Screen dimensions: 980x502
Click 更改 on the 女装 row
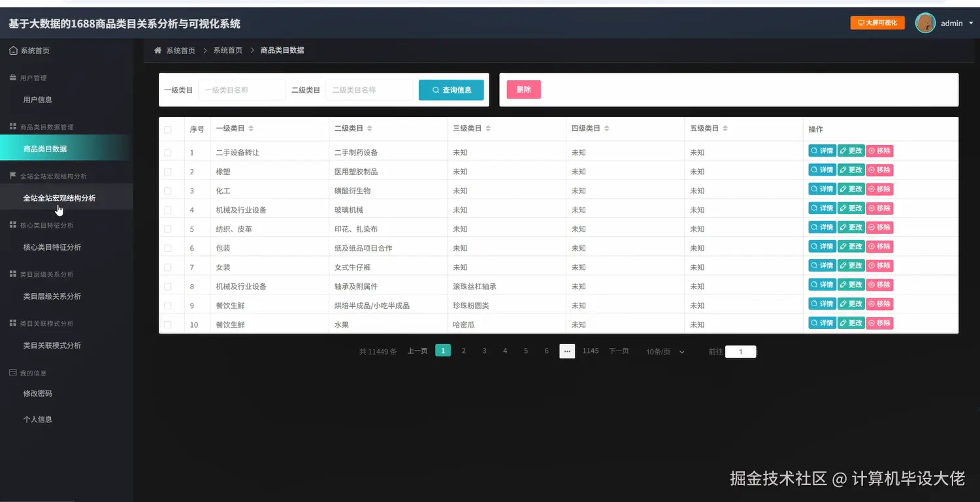(851, 265)
